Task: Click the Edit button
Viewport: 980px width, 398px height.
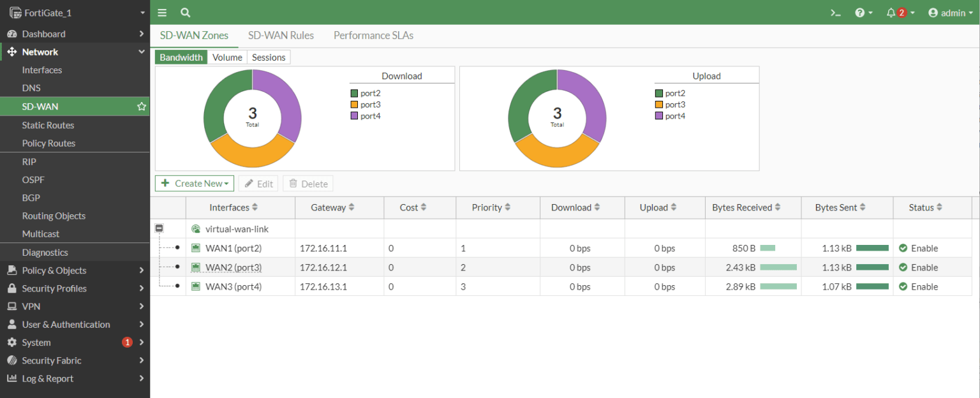Action: (x=258, y=183)
